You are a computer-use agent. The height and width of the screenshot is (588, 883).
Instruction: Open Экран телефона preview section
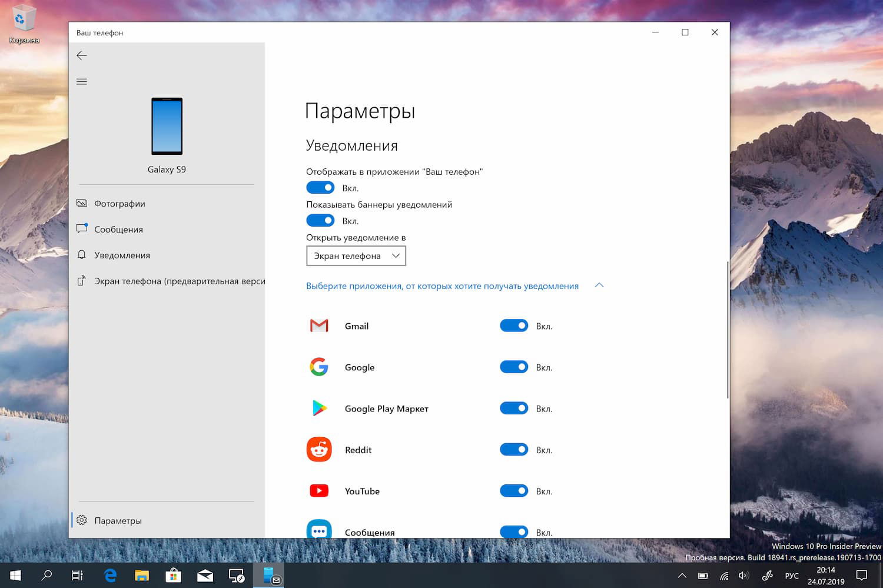[167, 281]
